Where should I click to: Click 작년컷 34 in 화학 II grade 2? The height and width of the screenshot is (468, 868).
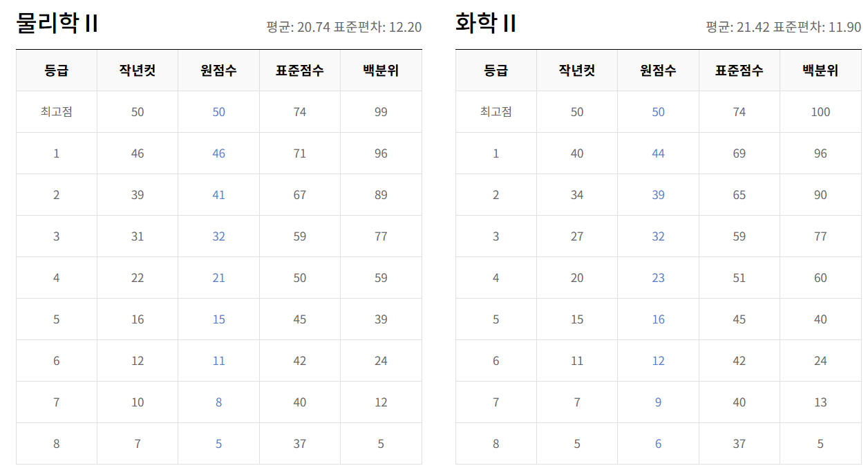[577, 195]
